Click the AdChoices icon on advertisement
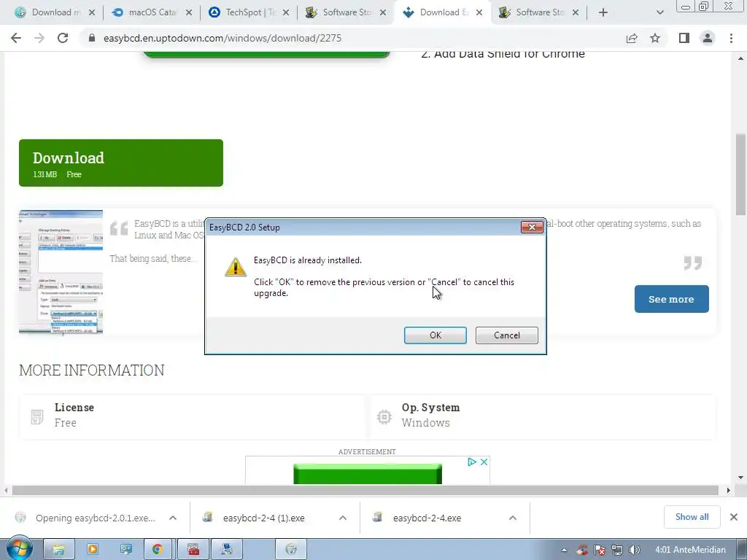The image size is (747, 560). pos(472,462)
